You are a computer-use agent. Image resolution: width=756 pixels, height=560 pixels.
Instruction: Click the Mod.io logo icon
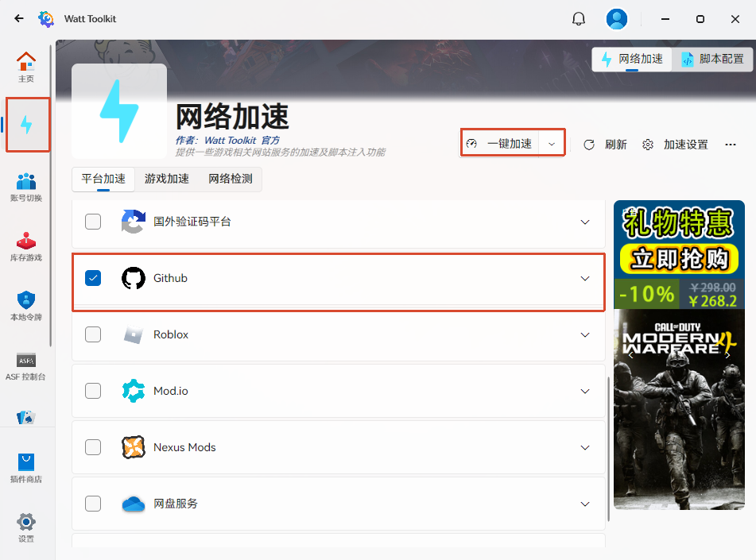coord(133,391)
